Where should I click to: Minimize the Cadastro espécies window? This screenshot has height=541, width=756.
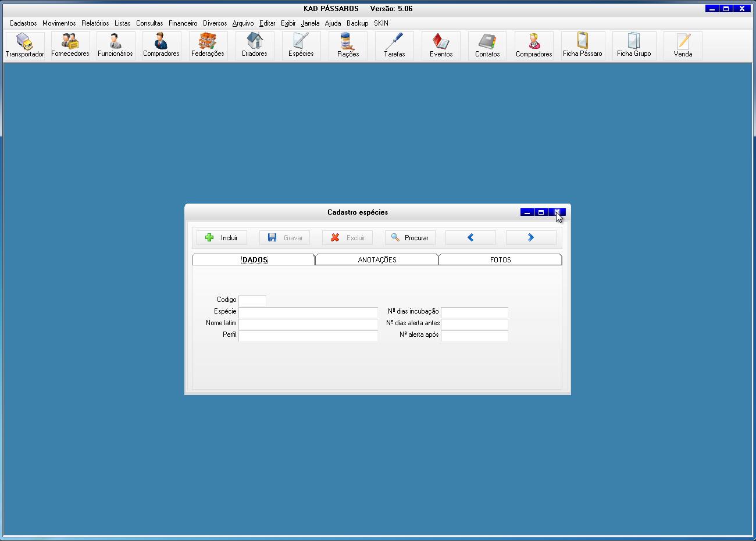pyautogui.click(x=527, y=212)
